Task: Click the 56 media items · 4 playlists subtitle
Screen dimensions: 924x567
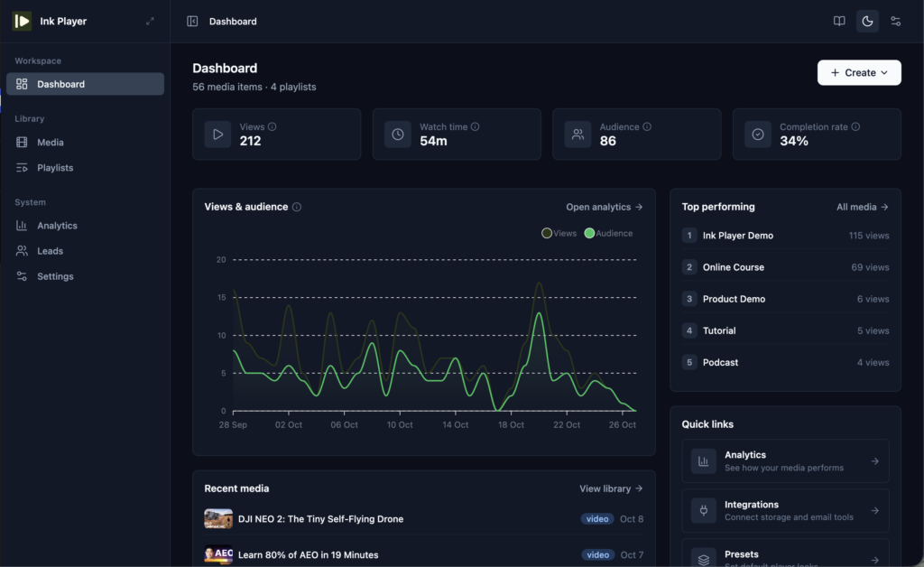Action: 254,87
